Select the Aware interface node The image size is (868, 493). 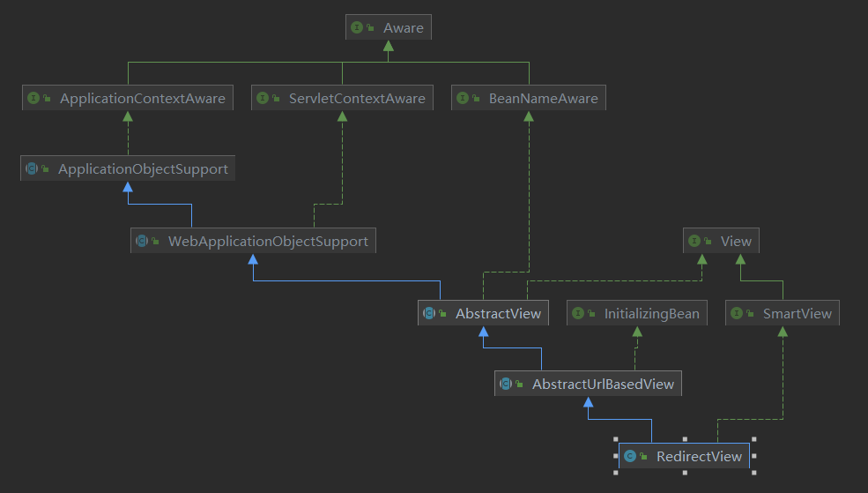click(388, 27)
